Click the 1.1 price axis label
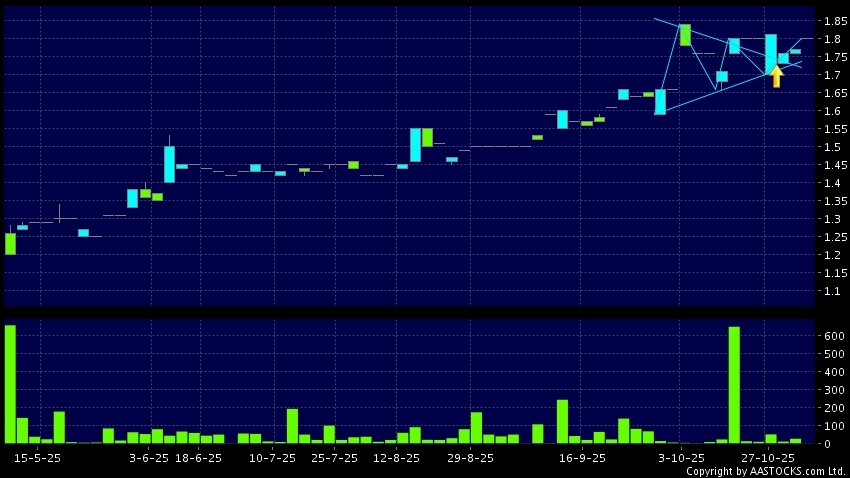This screenshot has width=850, height=478. (832, 291)
